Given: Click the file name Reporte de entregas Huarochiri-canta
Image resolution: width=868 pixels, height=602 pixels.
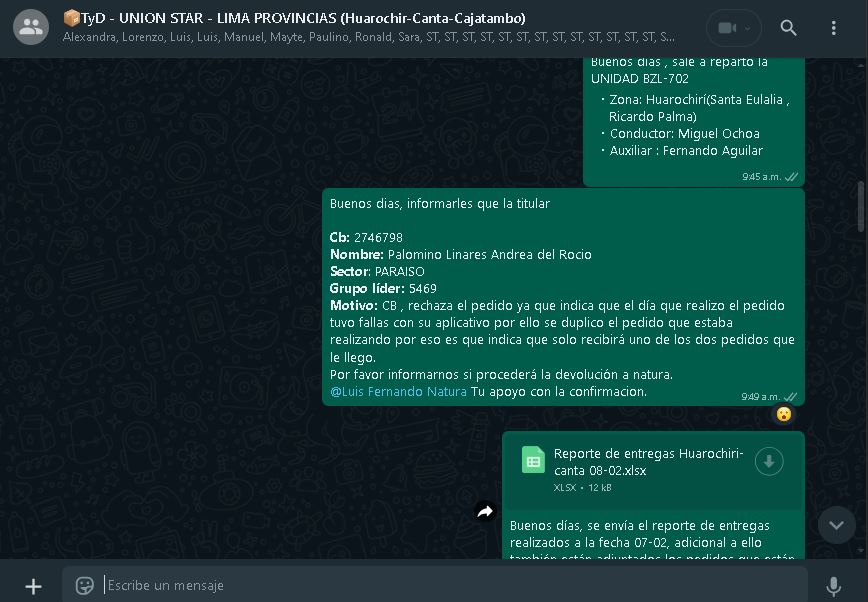Looking at the screenshot, I should tap(648, 461).
